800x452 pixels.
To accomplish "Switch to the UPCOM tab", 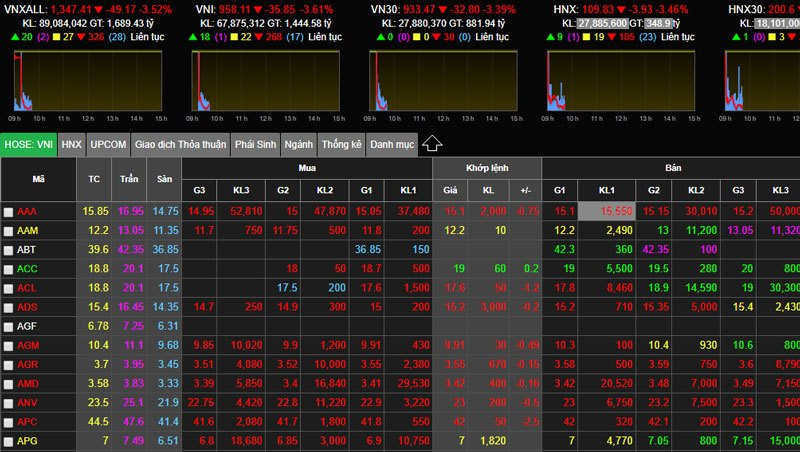I will click(x=108, y=144).
